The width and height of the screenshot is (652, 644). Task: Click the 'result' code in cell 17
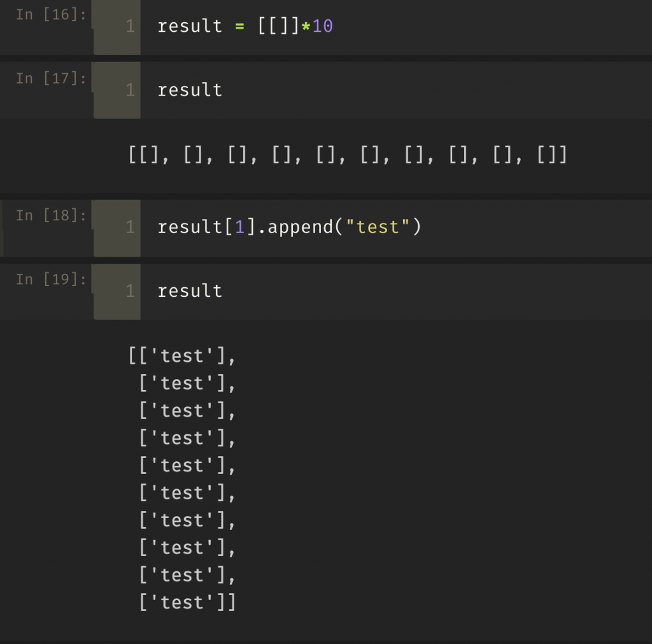click(x=190, y=90)
